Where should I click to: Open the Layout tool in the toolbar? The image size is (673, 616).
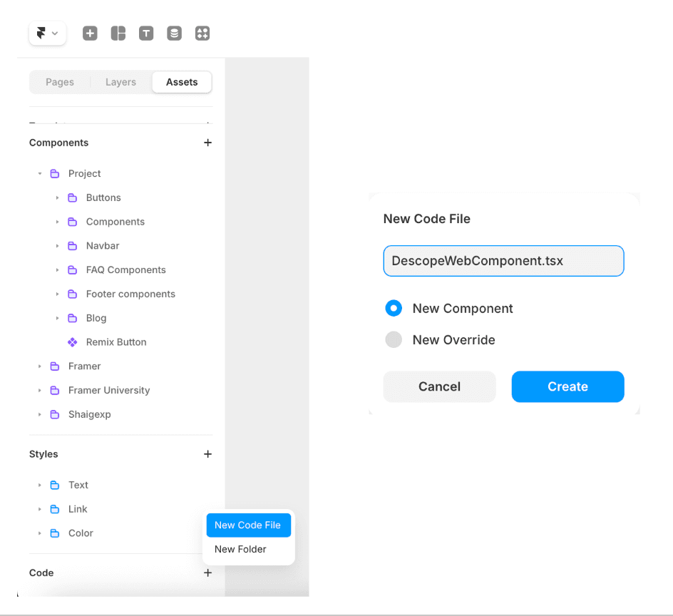(118, 33)
